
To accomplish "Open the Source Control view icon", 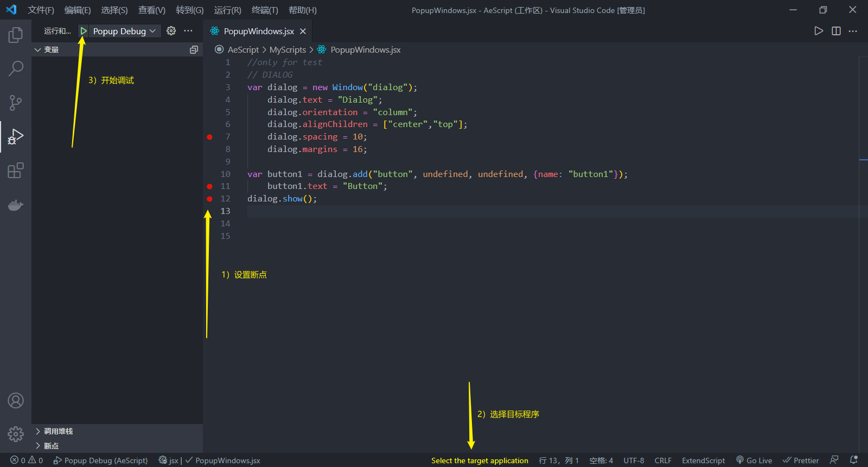I will pyautogui.click(x=16, y=103).
